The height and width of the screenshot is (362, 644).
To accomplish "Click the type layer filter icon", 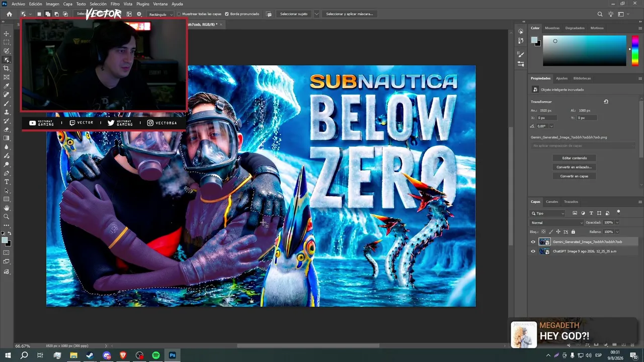I will (x=591, y=213).
